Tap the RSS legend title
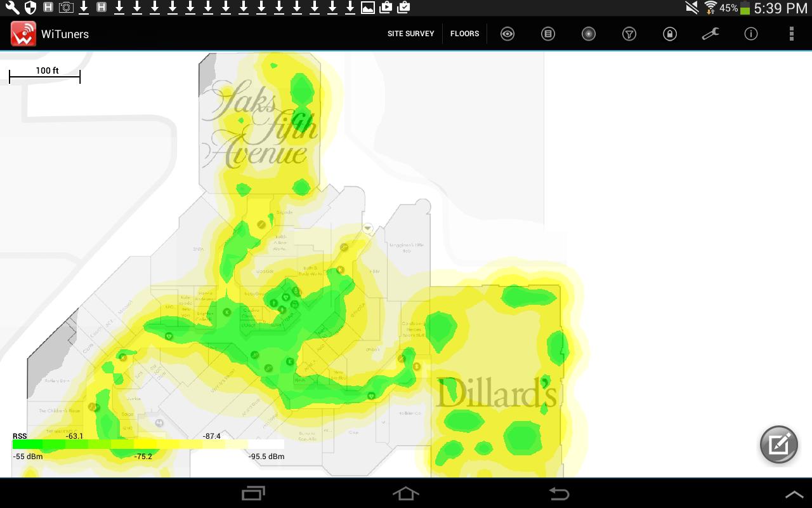 point(20,436)
